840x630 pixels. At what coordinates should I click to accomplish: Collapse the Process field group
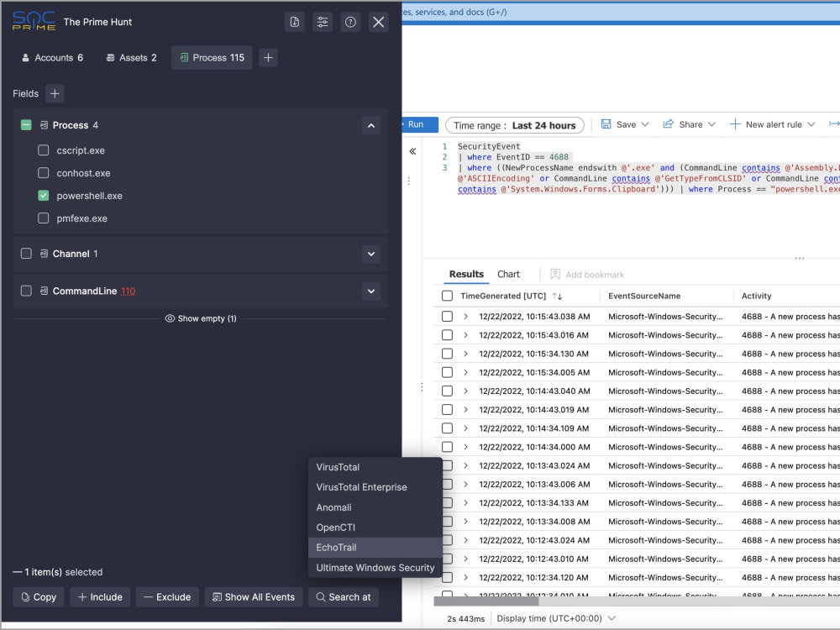tap(371, 126)
